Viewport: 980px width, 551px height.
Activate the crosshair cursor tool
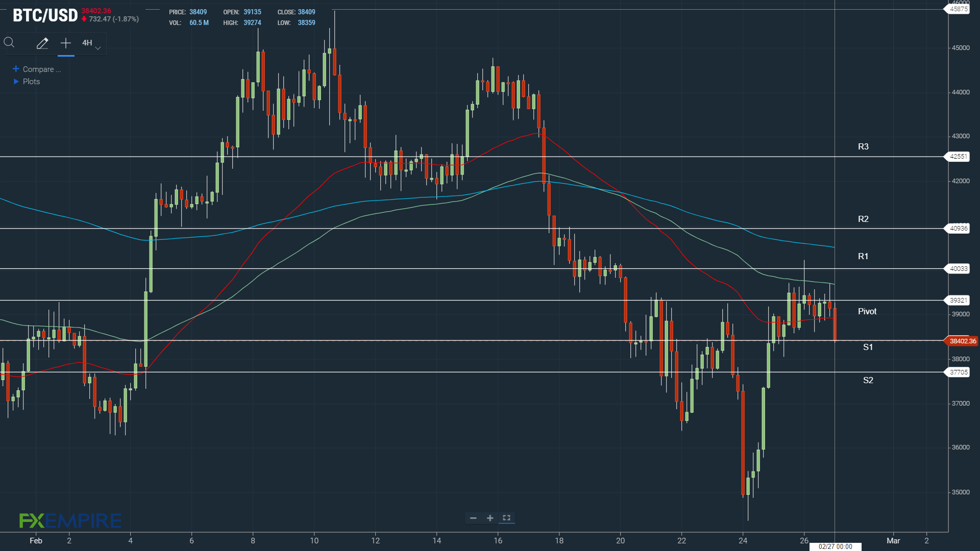[66, 43]
